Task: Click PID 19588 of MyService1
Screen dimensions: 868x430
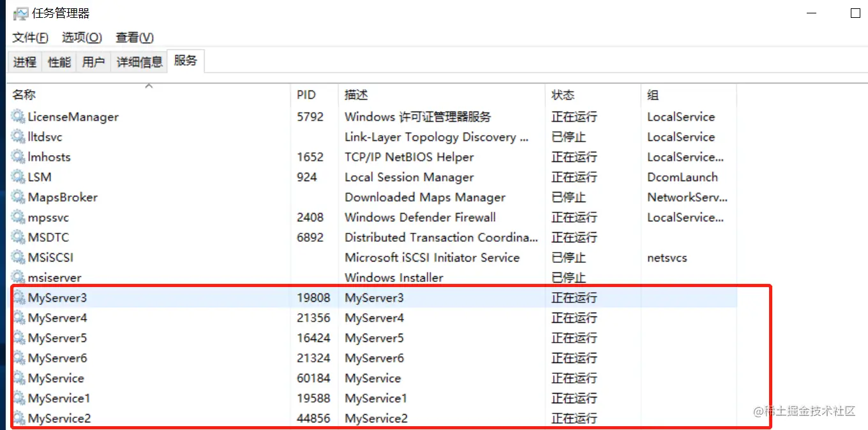Action: click(x=313, y=398)
